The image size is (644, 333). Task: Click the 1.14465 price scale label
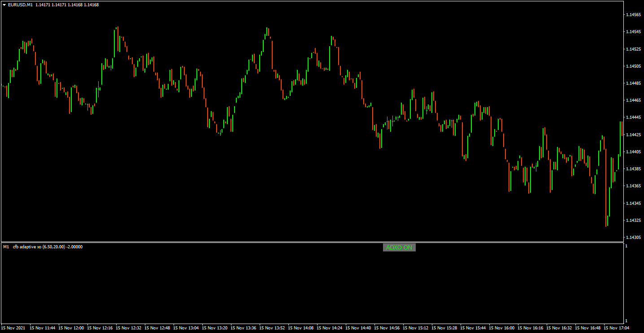633,100
